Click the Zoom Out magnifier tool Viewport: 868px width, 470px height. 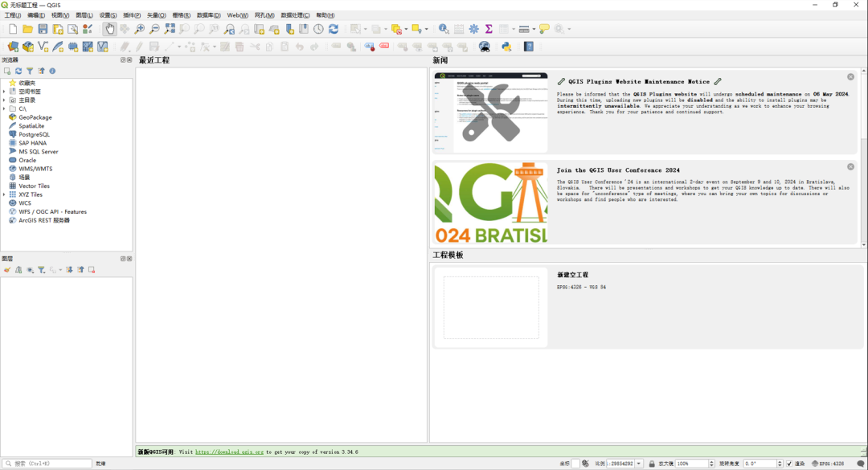point(154,29)
